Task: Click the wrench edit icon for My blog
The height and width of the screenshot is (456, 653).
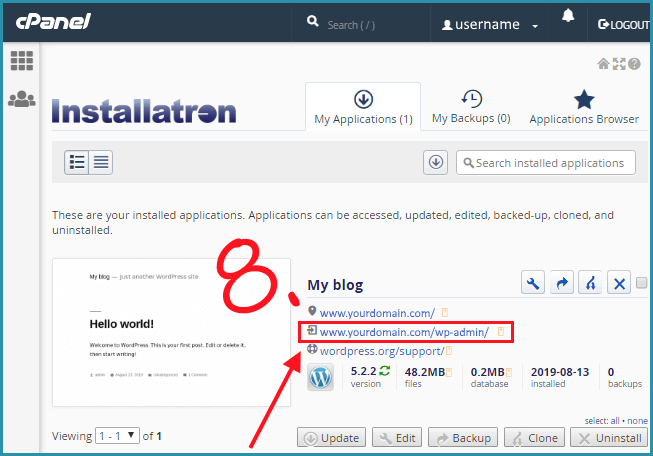Action: coord(533,283)
